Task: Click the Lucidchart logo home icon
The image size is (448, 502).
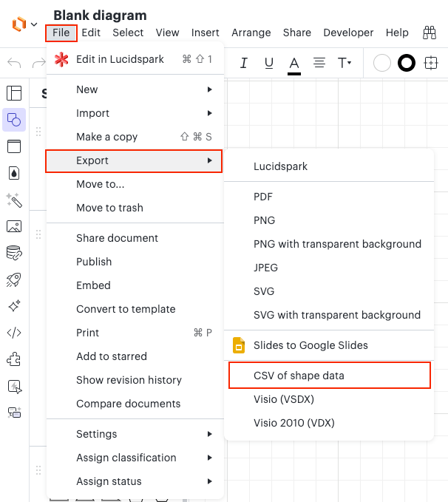Action: coord(19,24)
